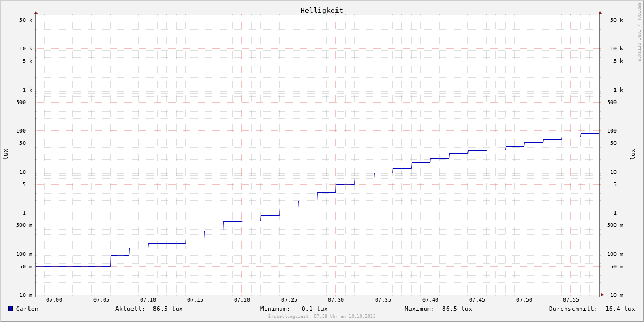Select the Aktuell 86.5 lux value
The height and width of the screenshot is (322, 644).
click(167, 309)
